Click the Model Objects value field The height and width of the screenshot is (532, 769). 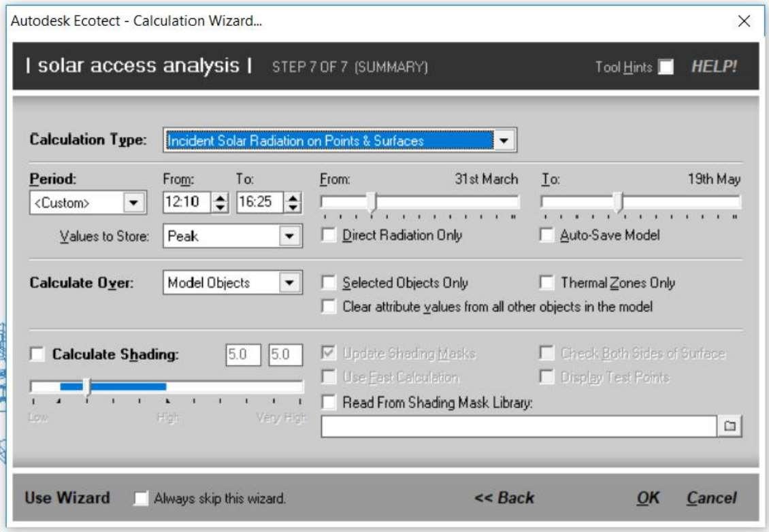click(221, 282)
